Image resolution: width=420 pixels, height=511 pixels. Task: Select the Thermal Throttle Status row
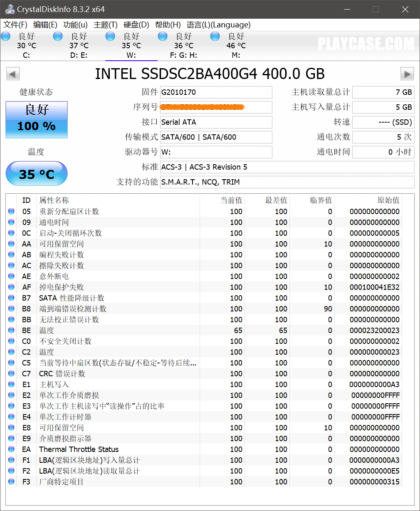[205, 449]
